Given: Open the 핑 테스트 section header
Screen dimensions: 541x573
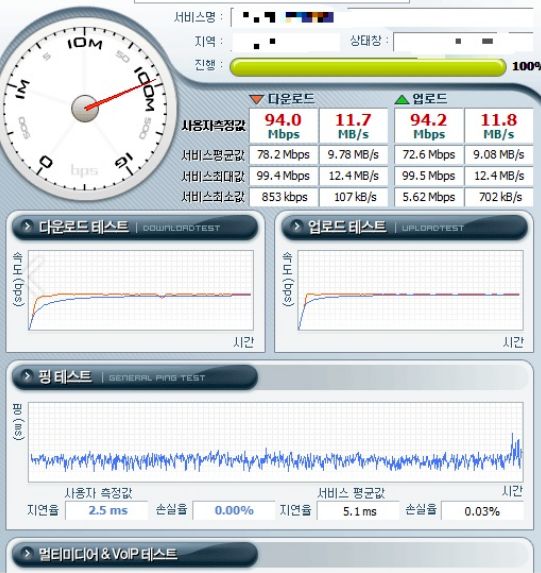Looking at the screenshot, I should click(x=135, y=377).
